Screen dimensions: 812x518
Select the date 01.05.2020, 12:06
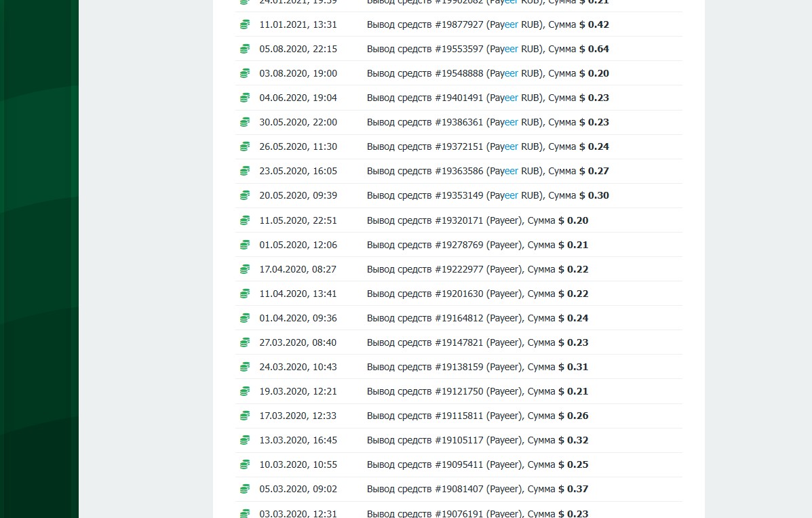298,245
